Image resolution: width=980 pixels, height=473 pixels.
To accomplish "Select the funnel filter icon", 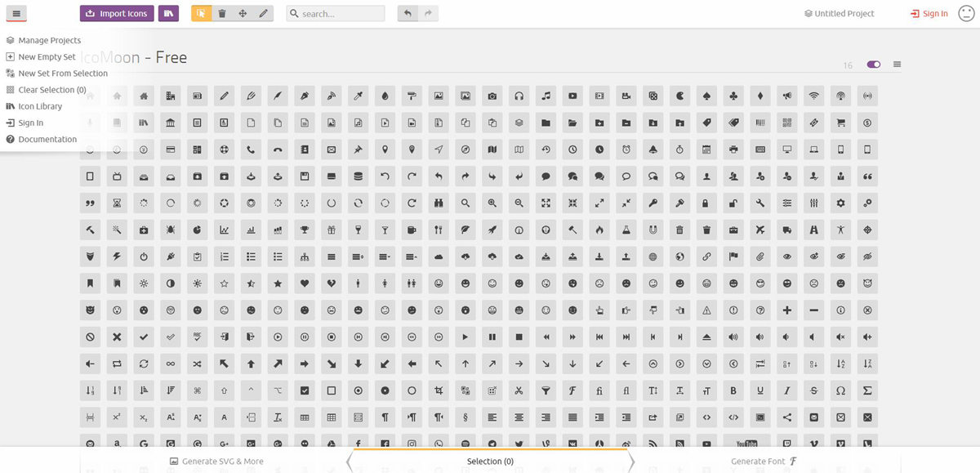I will (x=546, y=390).
